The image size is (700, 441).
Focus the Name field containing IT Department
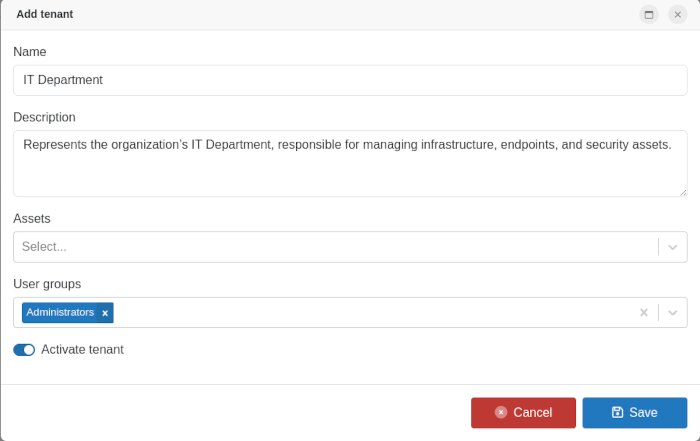pos(350,80)
